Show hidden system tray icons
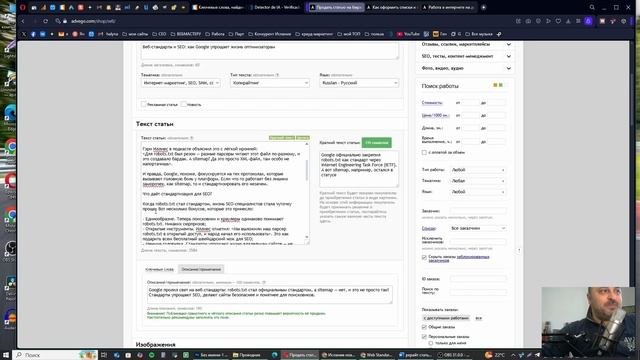Viewport: 640px width, 360px height. coord(513,355)
